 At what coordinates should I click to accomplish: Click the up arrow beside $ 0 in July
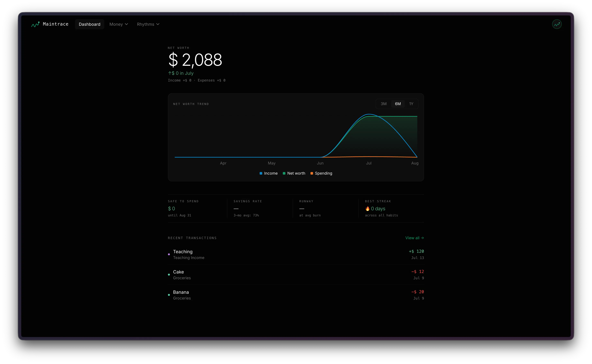point(170,73)
